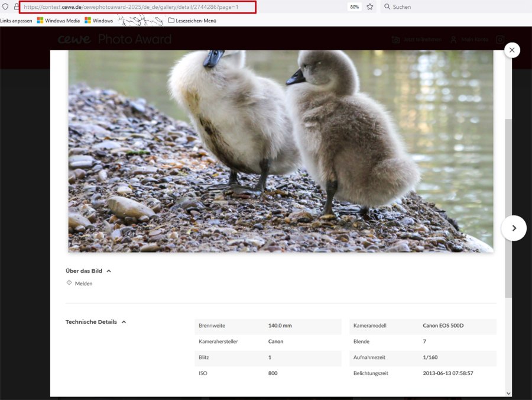Click the search magnifier icon
Screen dimensions: 532x400
[387, 7]
